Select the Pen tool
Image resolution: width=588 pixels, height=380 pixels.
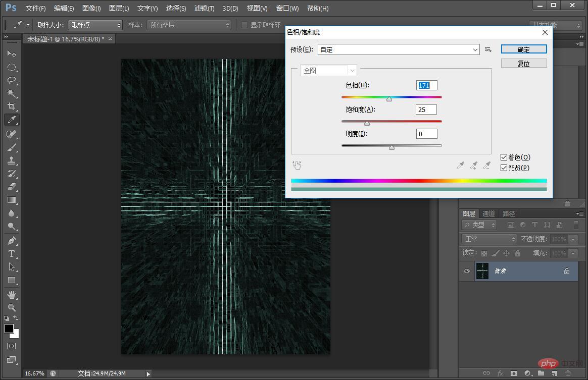click(x=12, y=240)
